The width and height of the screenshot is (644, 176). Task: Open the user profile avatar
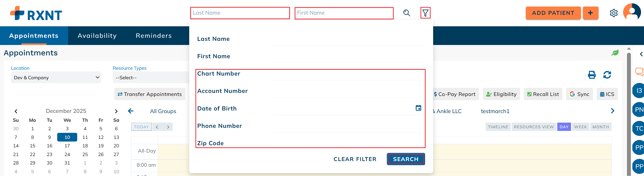point(632,12)
